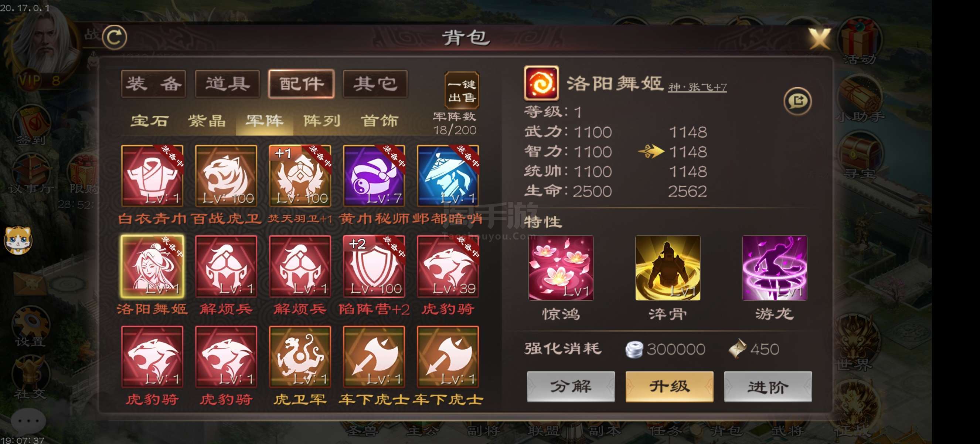Click the 升级 upgrade button
The width and height of the screenshot is (980, 444).
[669, 387]
